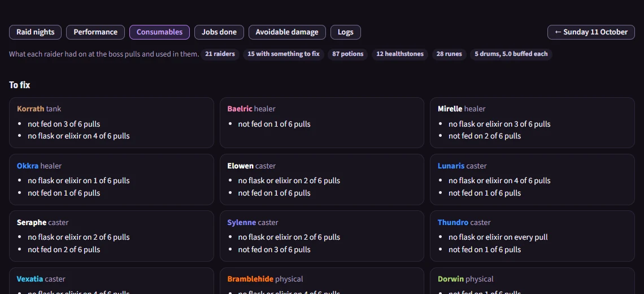The height and width of the screenshot is (294, 644).
Task: Click the 12 healthstones badge
Action: coord(400,54)
